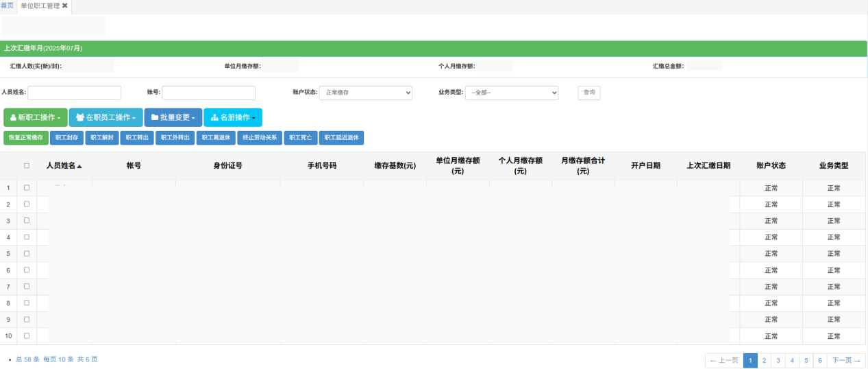
Task: Click the person icon on 新职工操作
Action: (x=13, y=118)
